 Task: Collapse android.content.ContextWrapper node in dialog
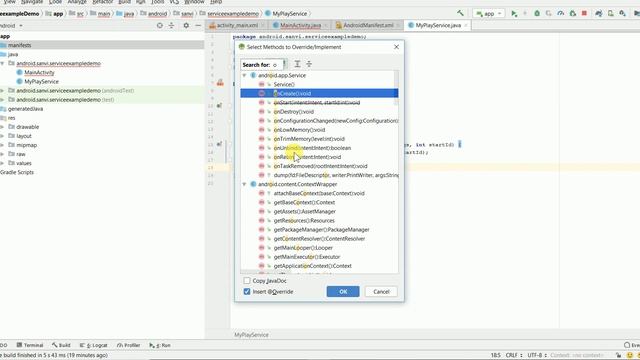tap(244, 184)
